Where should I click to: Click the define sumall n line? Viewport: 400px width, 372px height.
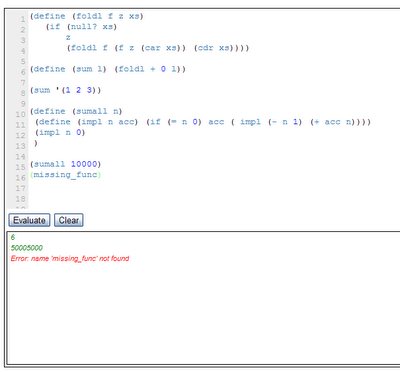[76, 111]
